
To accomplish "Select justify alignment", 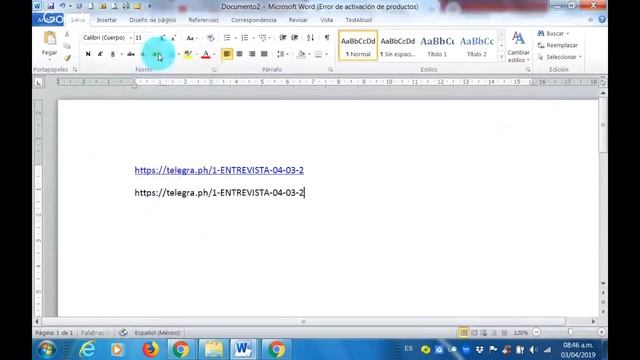I will pyautogui.click(x=264, y=54).
